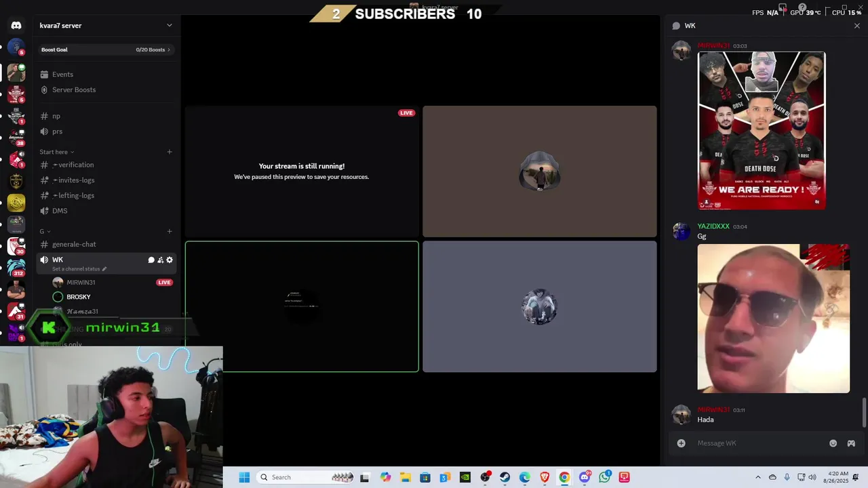
Task: Click Task View button on taskbar
Action: point(364,477)
